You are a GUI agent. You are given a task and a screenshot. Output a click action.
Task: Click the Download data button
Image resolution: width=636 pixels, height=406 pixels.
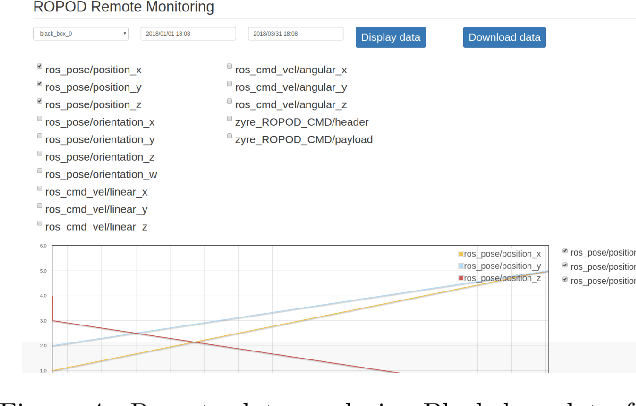(504, 37)
